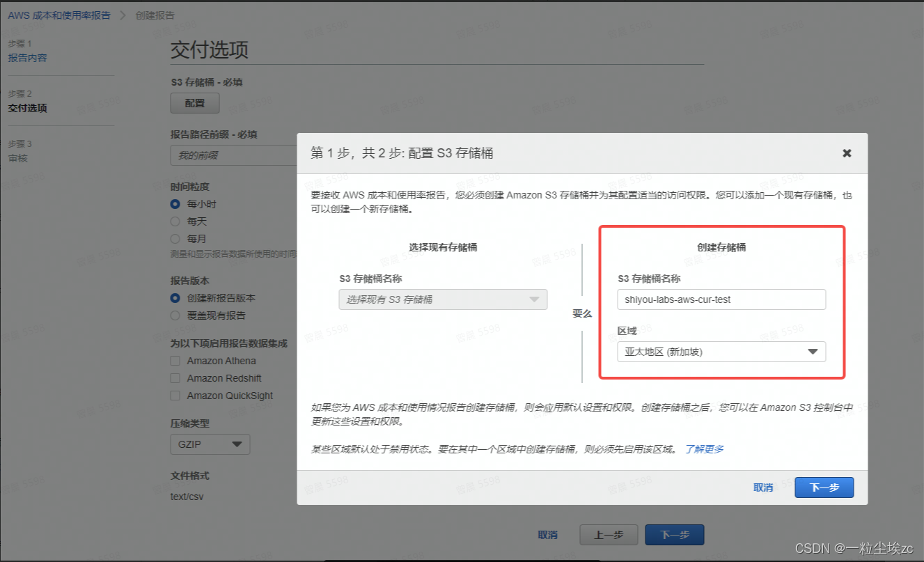
Task: Open the 区域 dropdown showing 亚太地区 (新加坡)
Action: [x=721, y=352]
